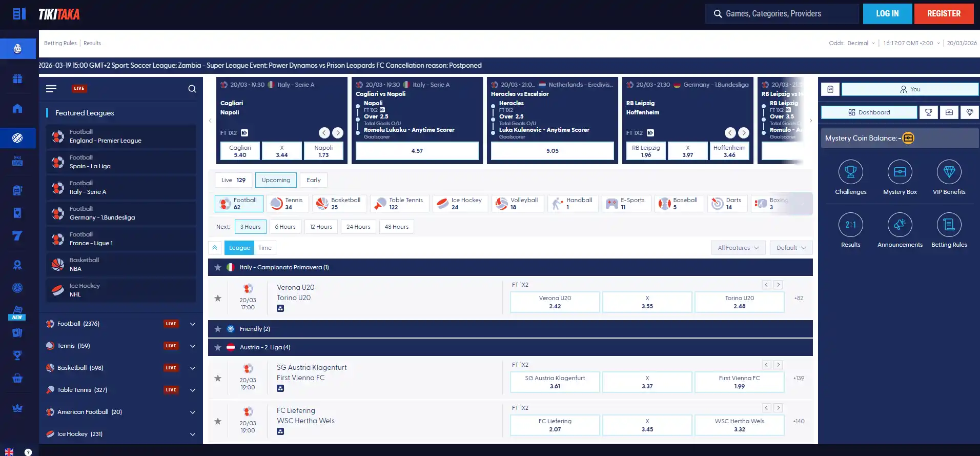Favorite the Verona U20 vs Torino U20 match

[x=218, y=298]
